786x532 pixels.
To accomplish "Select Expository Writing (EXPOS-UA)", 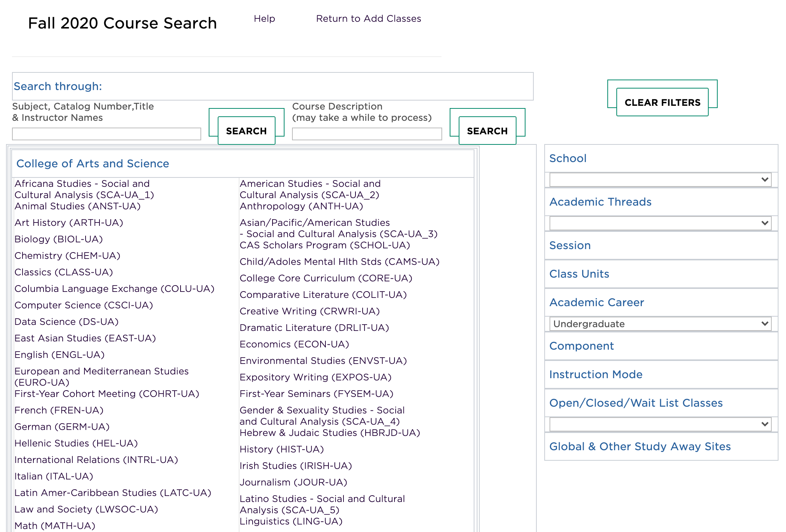I will 316,377.
